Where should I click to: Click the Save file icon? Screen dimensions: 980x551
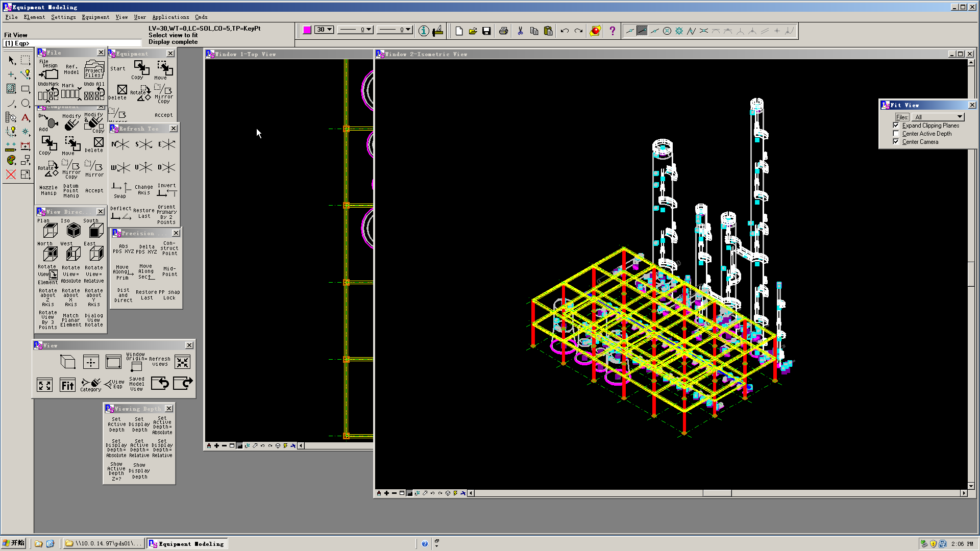tap(486, 31)
